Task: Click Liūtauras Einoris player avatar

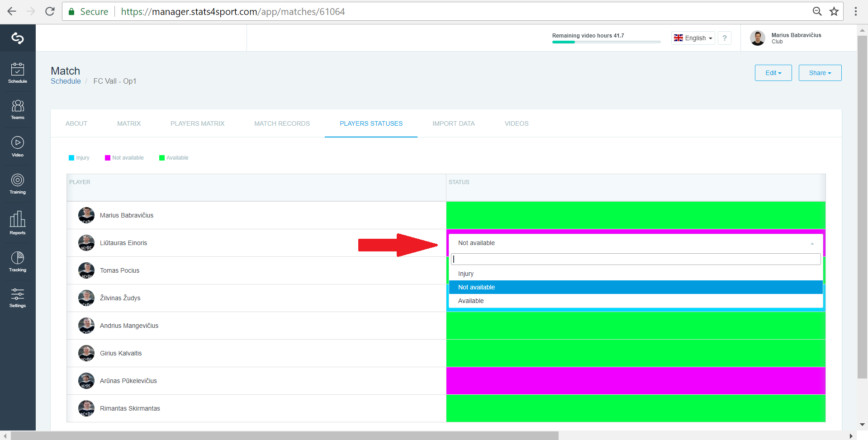Action: pos(86,243)
